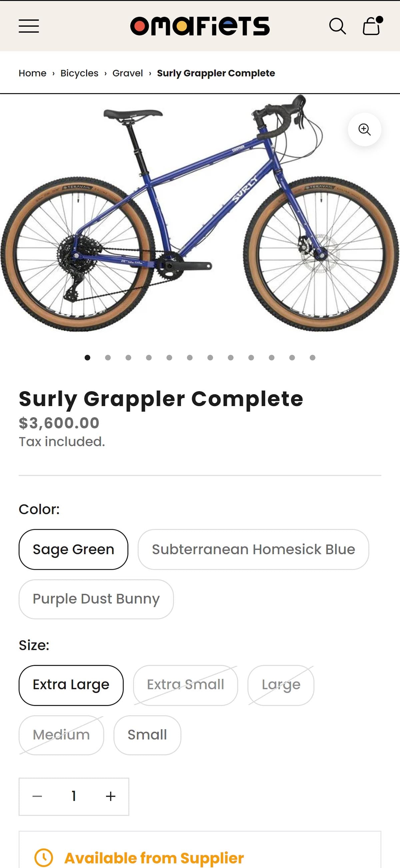This screenshot has width=400, height=868.
Task: Select Sage Green color option
Action: pos(73,549)
